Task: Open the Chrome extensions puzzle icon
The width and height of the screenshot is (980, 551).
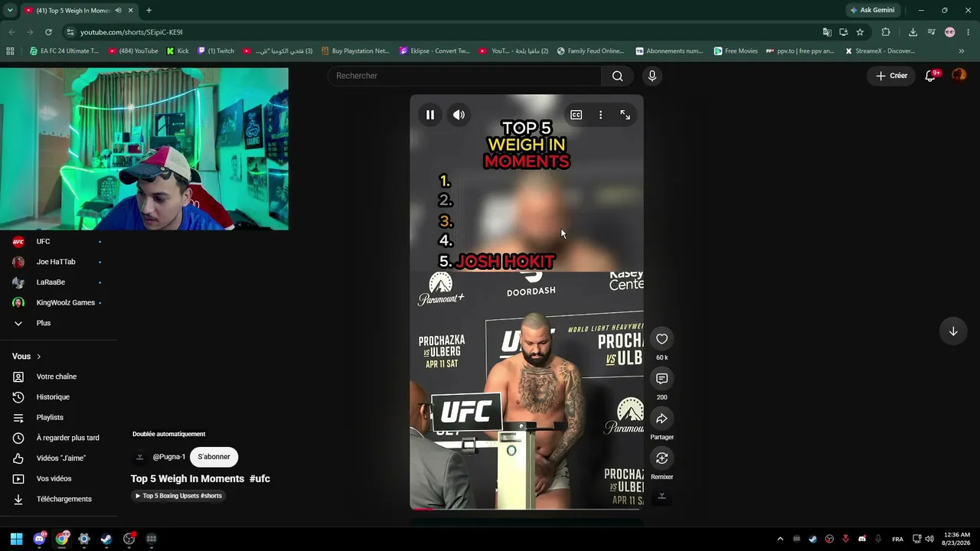Action: pyautogui.click(x=886, y=32)
